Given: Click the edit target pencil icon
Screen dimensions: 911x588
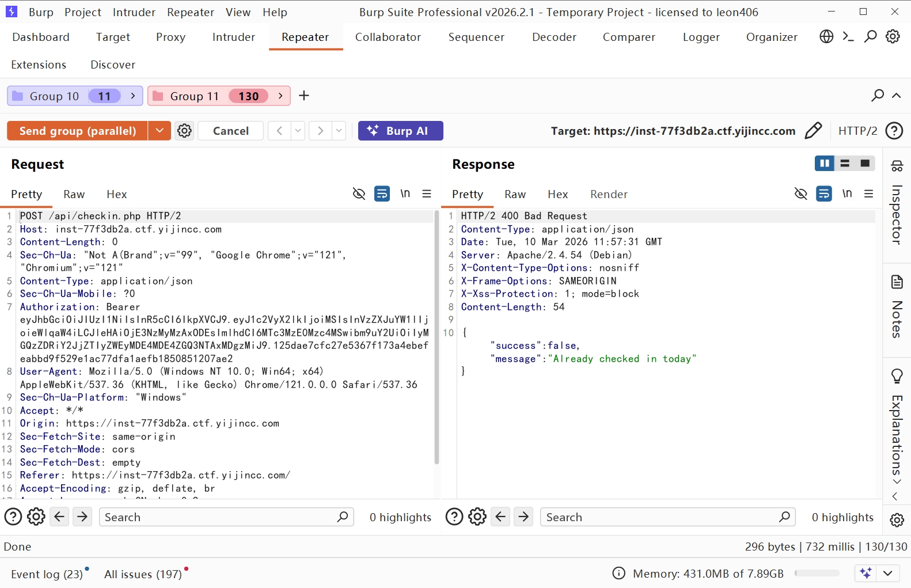Looking at the screenshot, I should click(813, 131).
